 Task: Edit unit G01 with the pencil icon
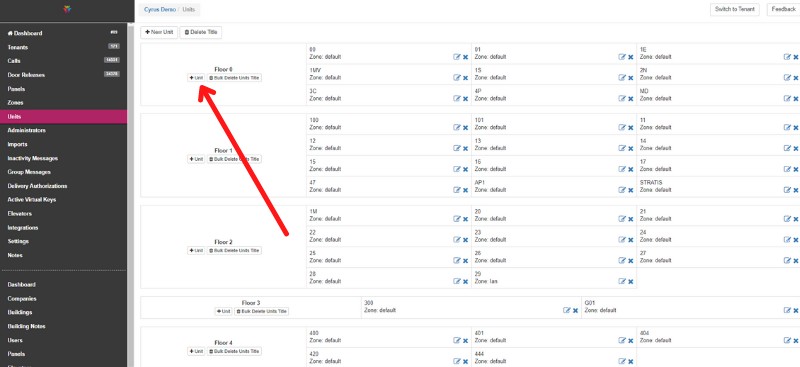[787, 310]
